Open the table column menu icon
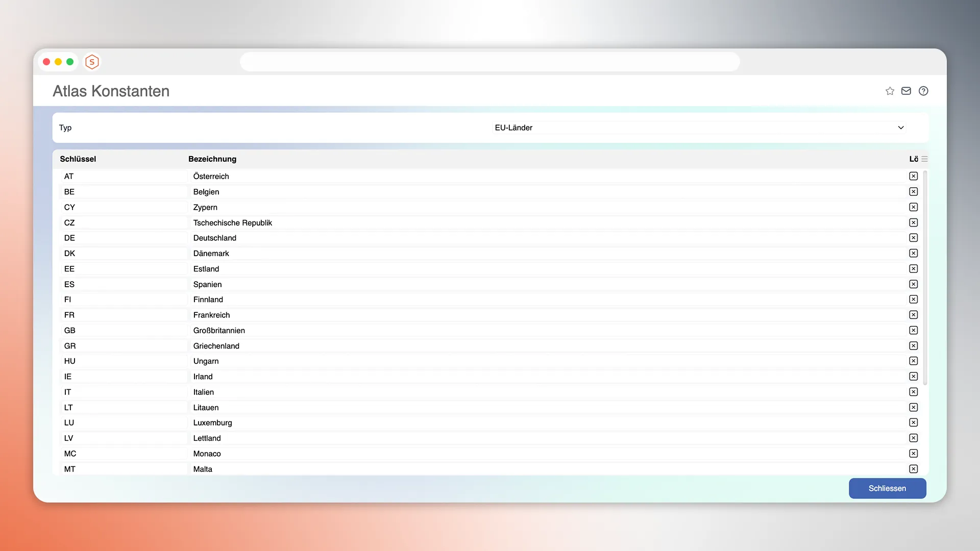 pos(924,159)
